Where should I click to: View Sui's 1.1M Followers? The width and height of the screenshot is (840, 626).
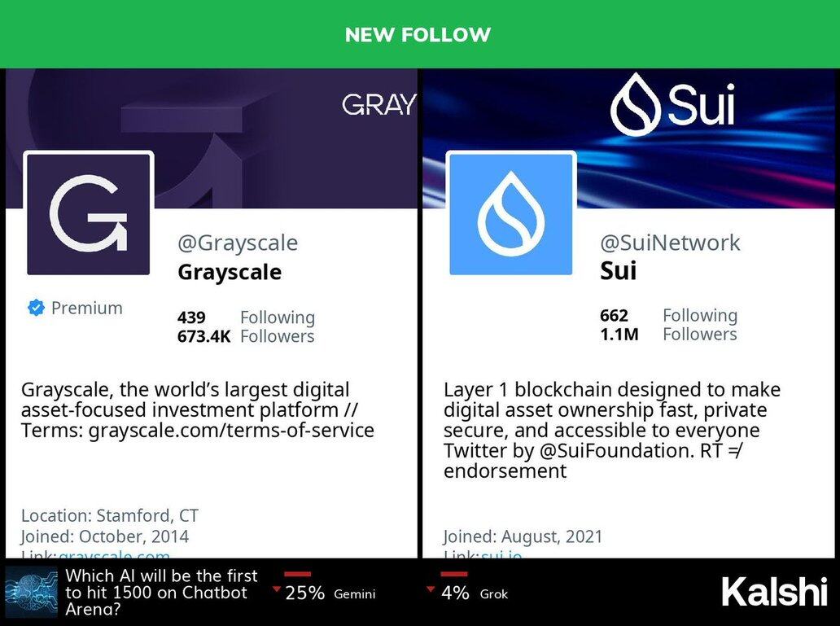tap(668, 334)
